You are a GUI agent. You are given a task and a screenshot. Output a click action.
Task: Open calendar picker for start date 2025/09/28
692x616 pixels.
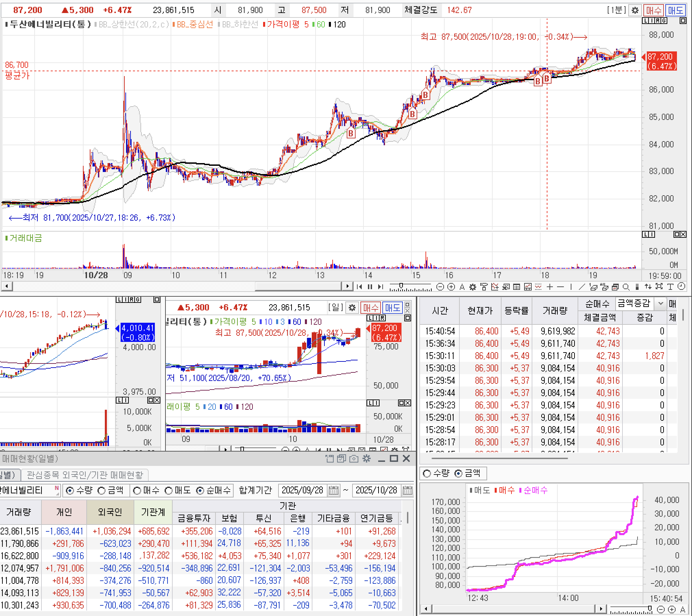333,490
